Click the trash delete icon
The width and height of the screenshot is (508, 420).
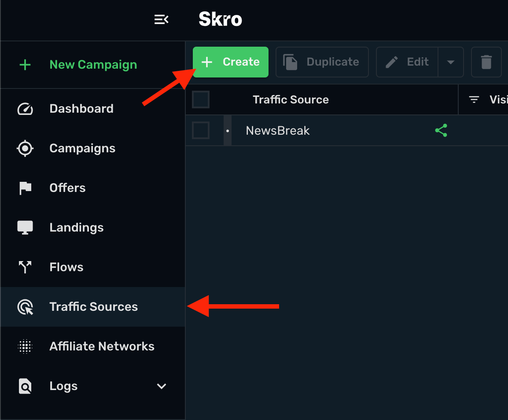pyautogui.click(x=486, y=62)
